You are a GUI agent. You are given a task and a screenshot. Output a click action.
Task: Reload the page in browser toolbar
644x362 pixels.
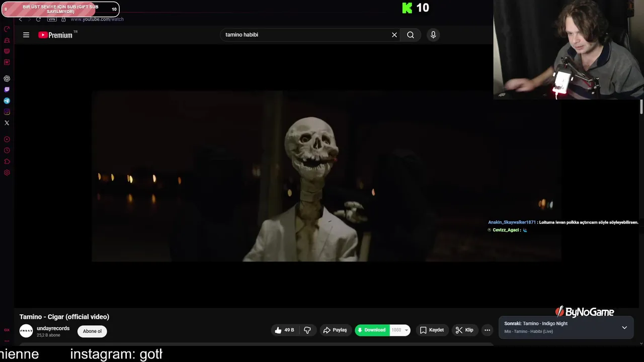38,19
